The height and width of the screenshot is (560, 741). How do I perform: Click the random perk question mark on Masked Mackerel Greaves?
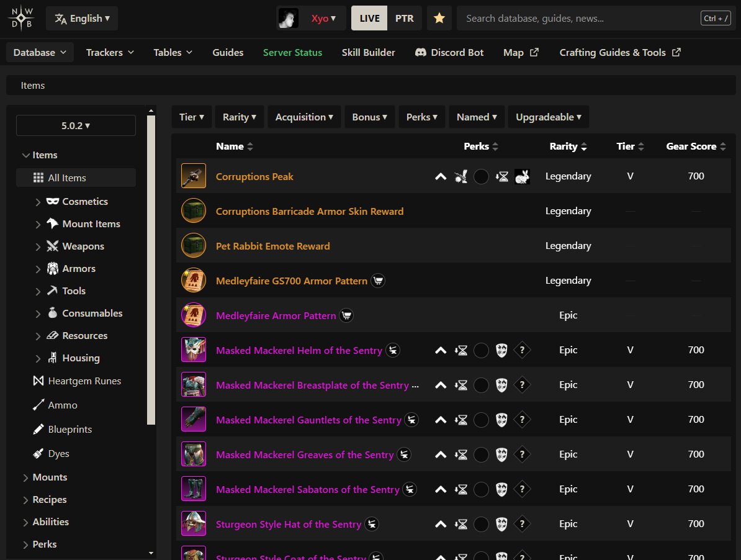[522, 454]
